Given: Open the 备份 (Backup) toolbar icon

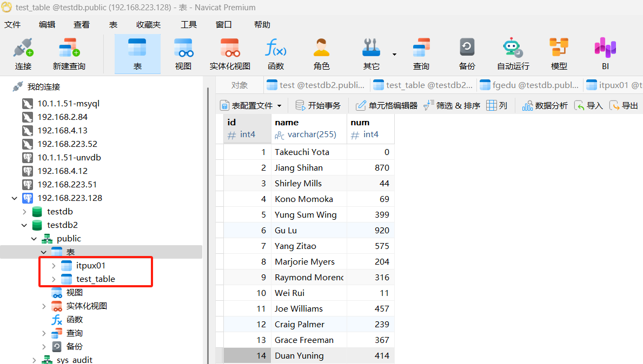Looking at the screenshot, I should pos(467,54).
